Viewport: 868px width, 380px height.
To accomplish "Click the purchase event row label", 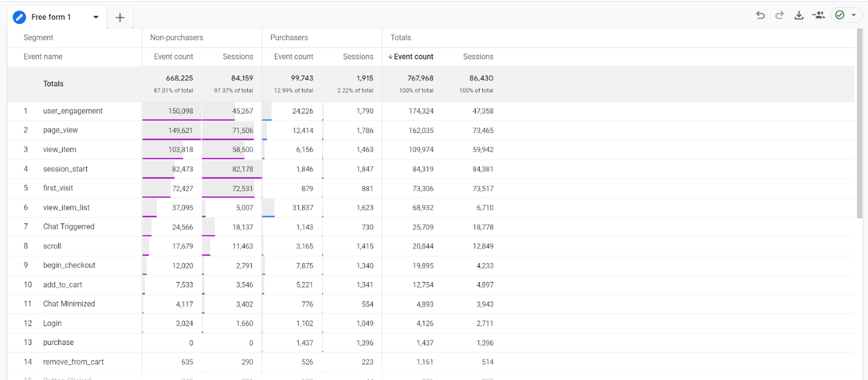I will 58,342.
